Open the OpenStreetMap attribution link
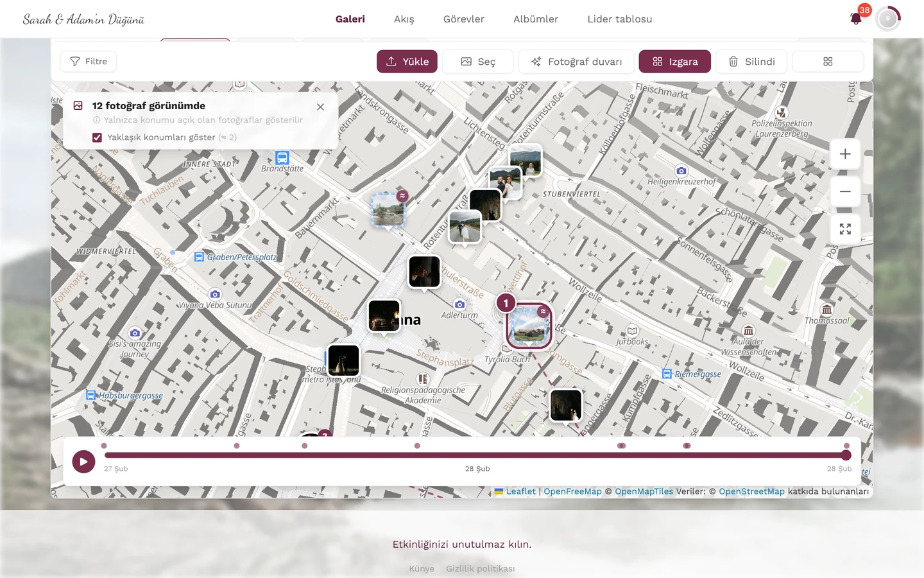 751,491
